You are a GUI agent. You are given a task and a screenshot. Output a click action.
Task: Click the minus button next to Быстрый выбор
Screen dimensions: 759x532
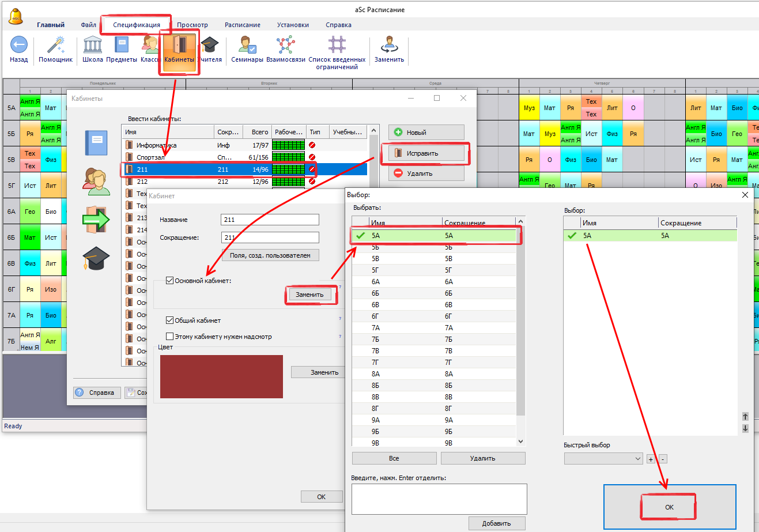663,459
